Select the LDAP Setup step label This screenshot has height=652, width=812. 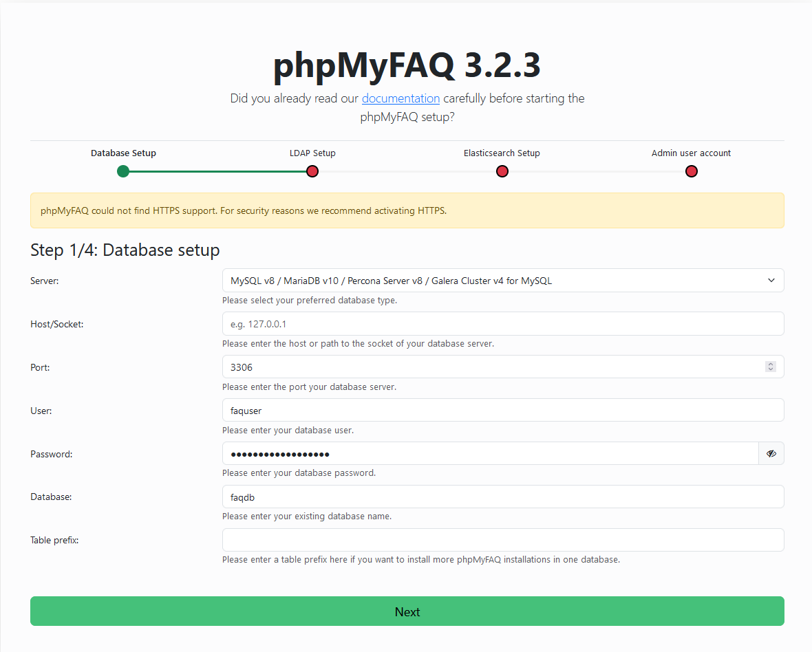[312, 153]
